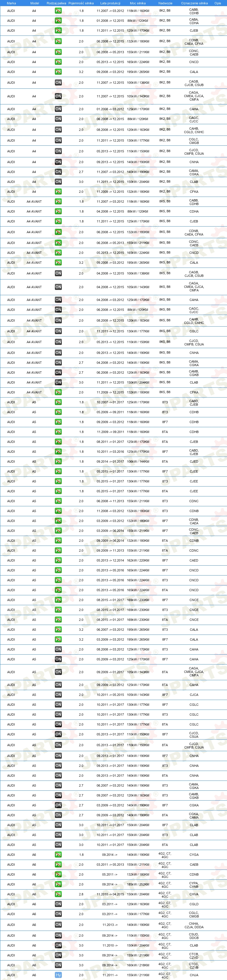This screenshot has height=980, width=227.
Task: Click PB fuel icon in A6 CYGA row
Action: [58, 855]
